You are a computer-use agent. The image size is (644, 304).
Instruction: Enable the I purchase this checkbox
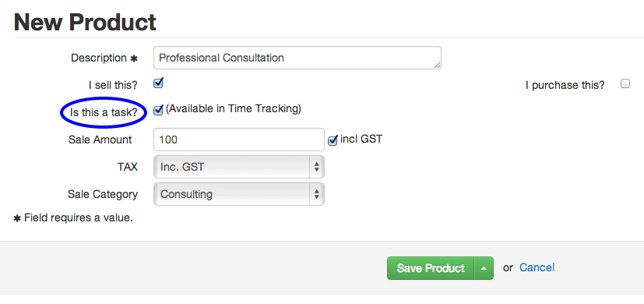(625, 83)
